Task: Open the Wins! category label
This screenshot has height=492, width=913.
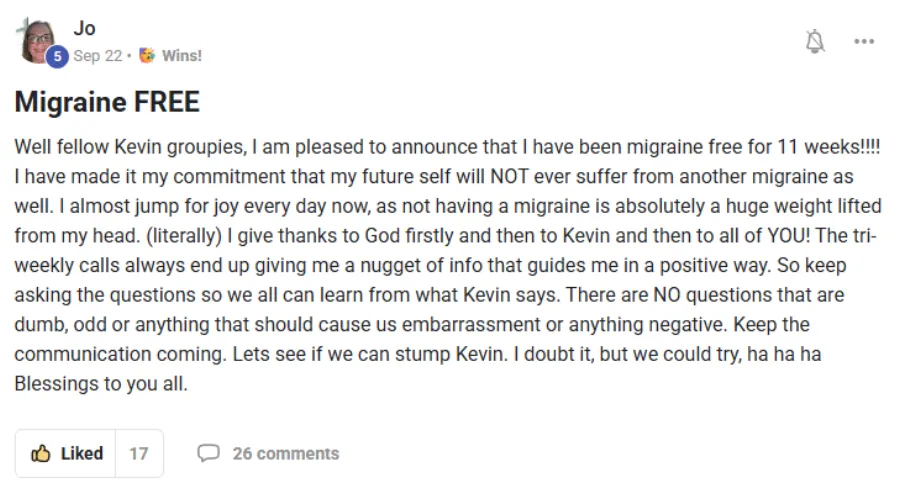Action: point(181,56)
